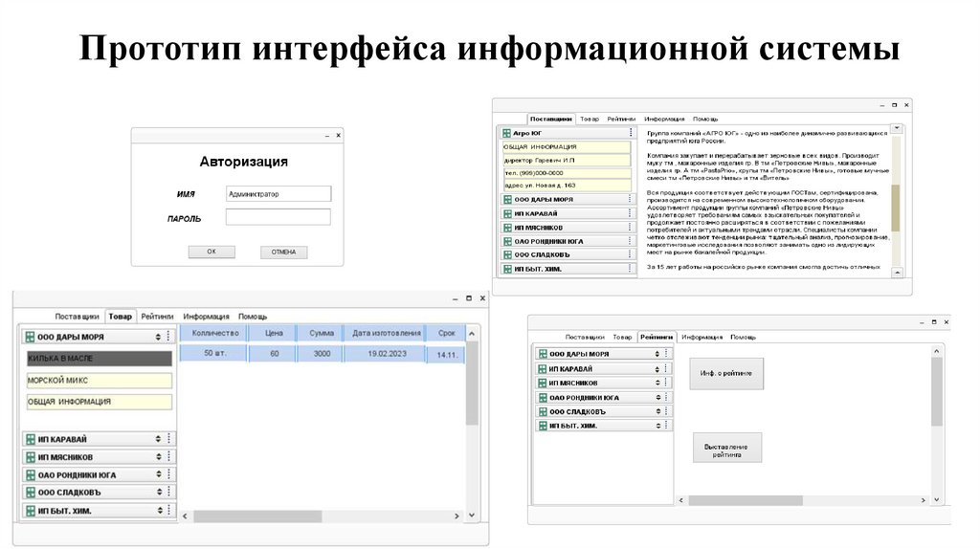Click grid icon of ООО СЛАДКОВЪ in Товар window
Screen dimensions: 980x549
[x=30, y=493]
